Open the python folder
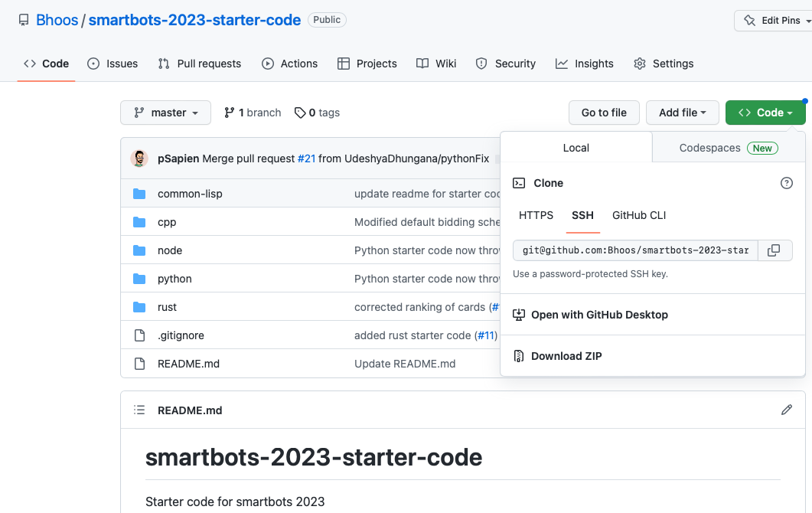The height and width of the screenshot is (513, 812). 174,279
